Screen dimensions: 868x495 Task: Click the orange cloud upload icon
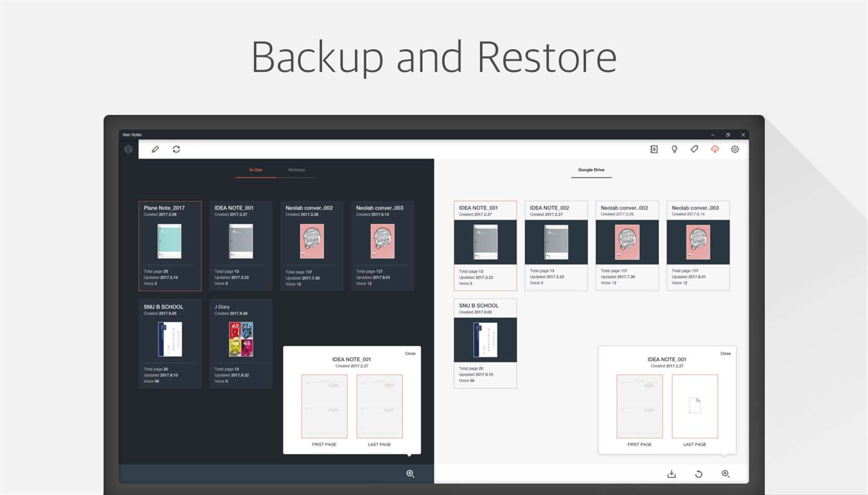point(715,149)
